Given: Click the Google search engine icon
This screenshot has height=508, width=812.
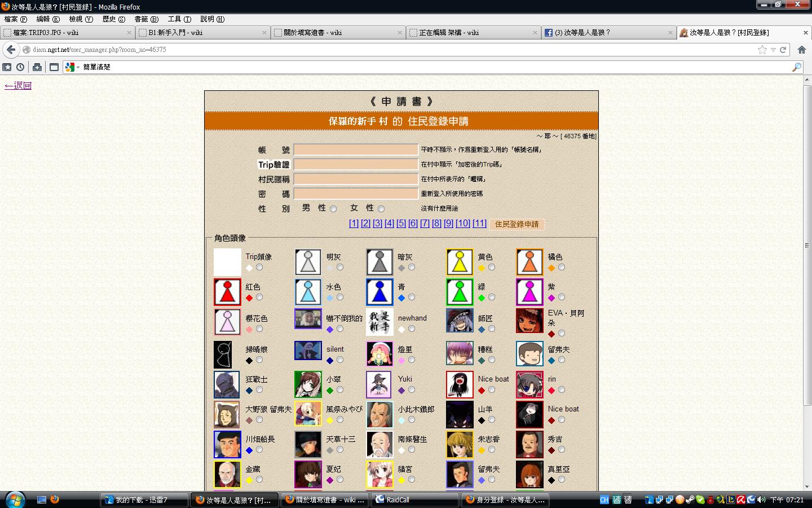Looking at the screenshot, I should pos(70,67).
